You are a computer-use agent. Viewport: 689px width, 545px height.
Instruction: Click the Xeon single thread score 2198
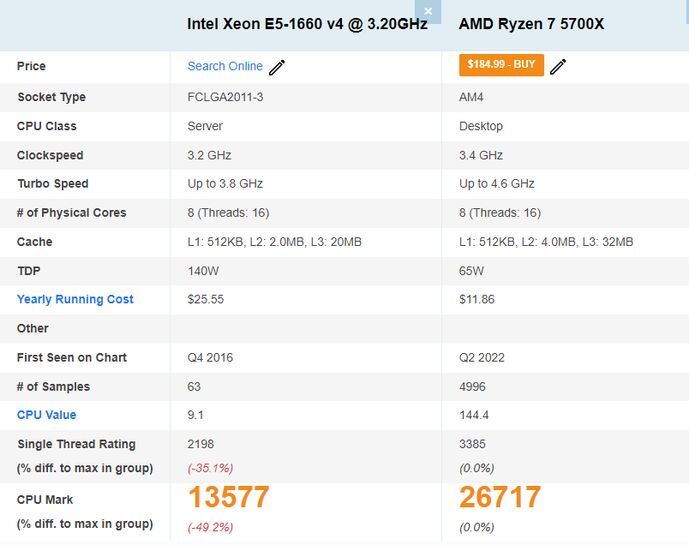201,444
